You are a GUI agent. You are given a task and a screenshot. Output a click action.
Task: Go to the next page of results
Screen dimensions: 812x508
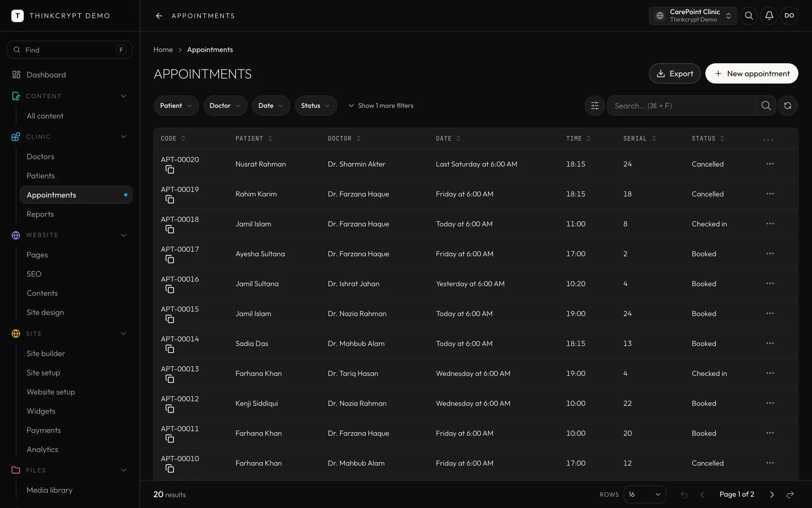pos(772,494)
